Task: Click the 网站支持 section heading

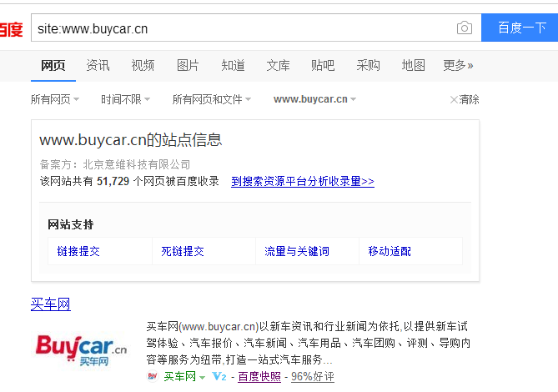Action: click(70, 224)
